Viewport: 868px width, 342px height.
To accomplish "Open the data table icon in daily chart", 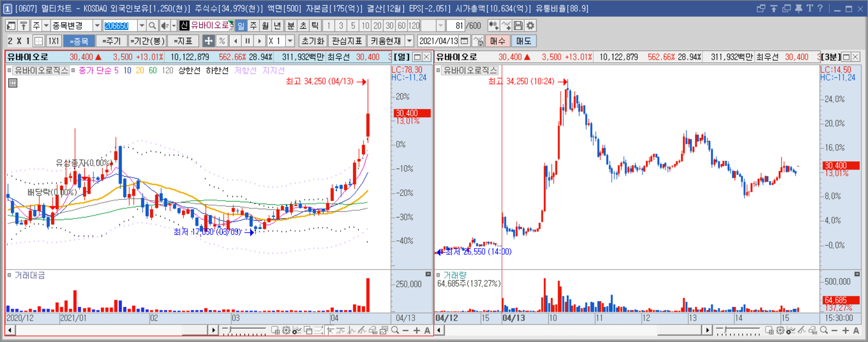I will click(13, 83).
